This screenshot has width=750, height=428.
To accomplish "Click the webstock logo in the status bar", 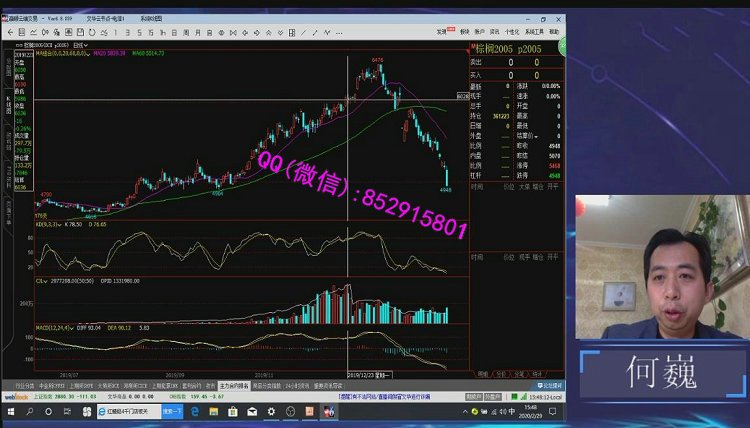I will coord(16,396).
